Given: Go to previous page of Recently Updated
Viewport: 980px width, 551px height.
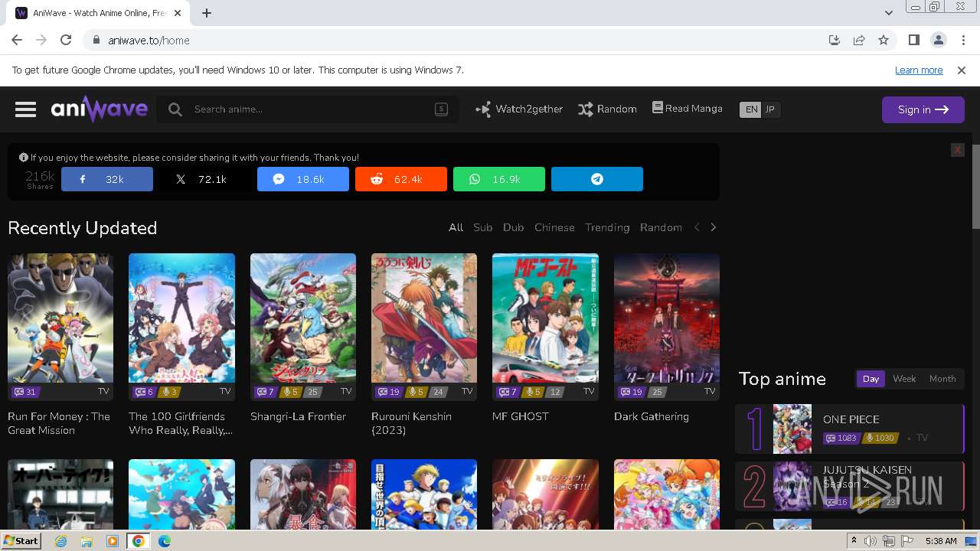Looking at the screenshot, I should point(697,227).
